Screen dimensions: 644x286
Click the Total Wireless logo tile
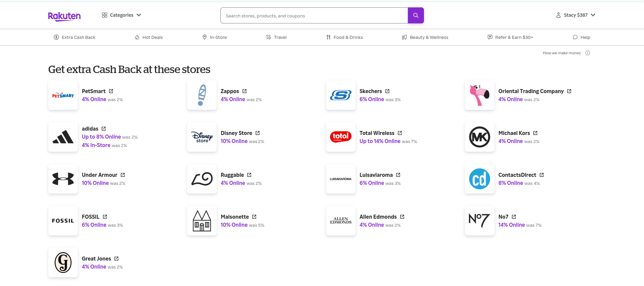(341, 137)
